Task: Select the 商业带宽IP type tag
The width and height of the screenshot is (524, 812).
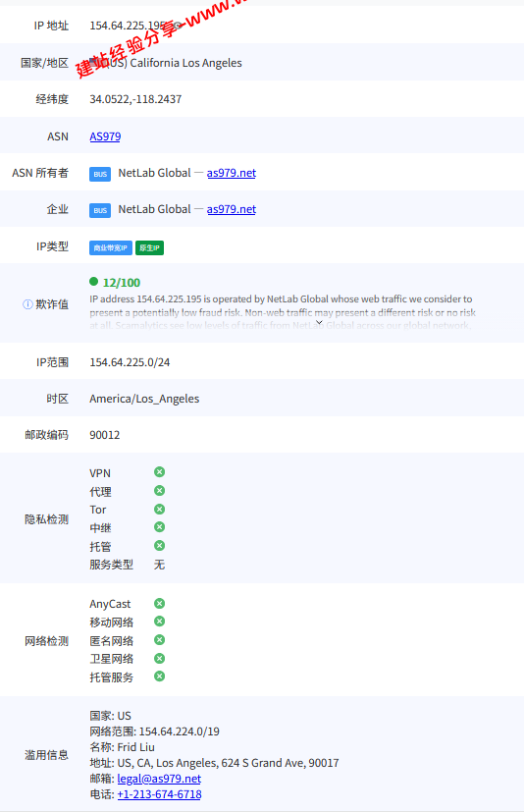Action: pyautogui.click(x=111, y=248)
